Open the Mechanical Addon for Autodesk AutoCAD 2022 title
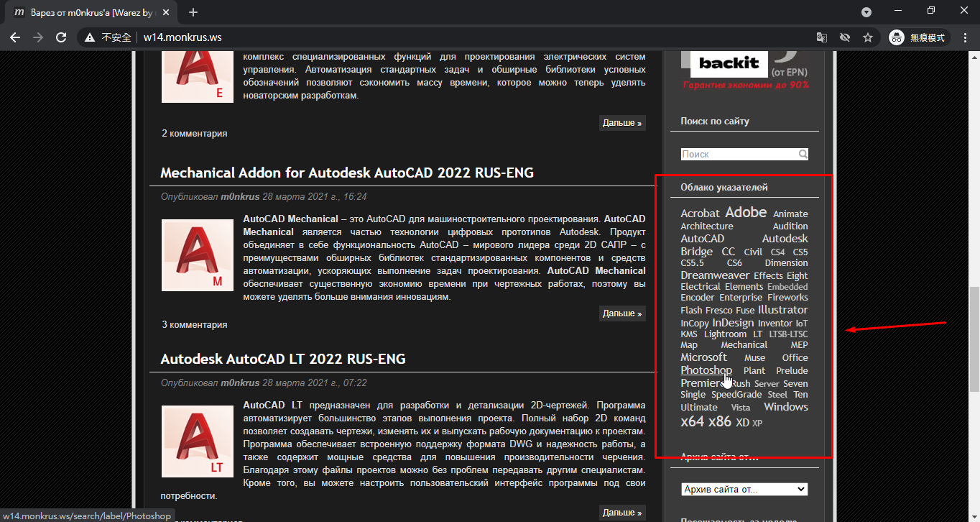980x522 pixels. coord(347,173)
